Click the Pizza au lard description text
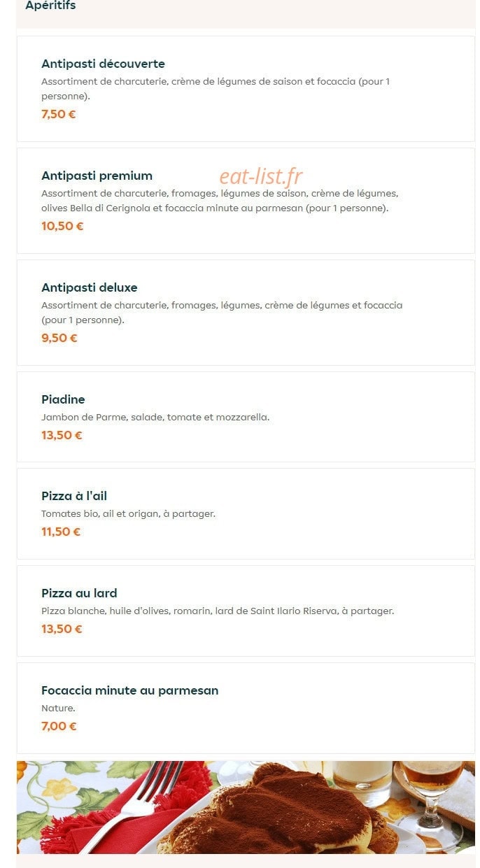This screenshot has height=868, width=480. 218,611
